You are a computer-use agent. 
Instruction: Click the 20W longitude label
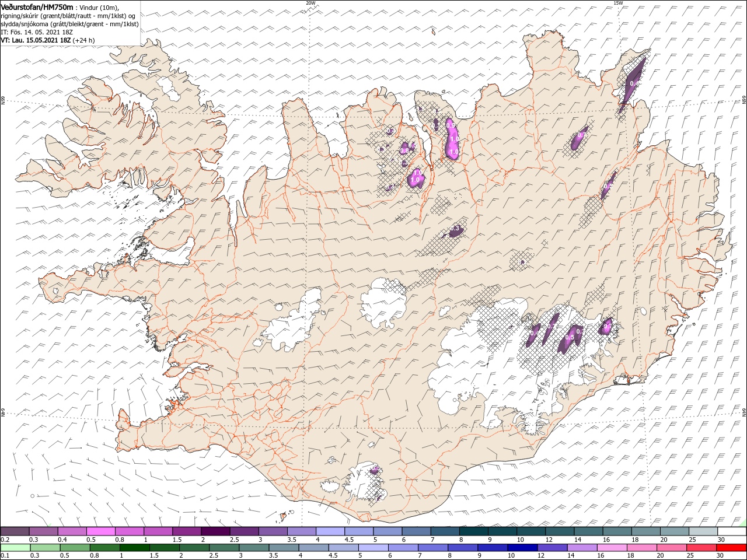[x=310, y=3]
